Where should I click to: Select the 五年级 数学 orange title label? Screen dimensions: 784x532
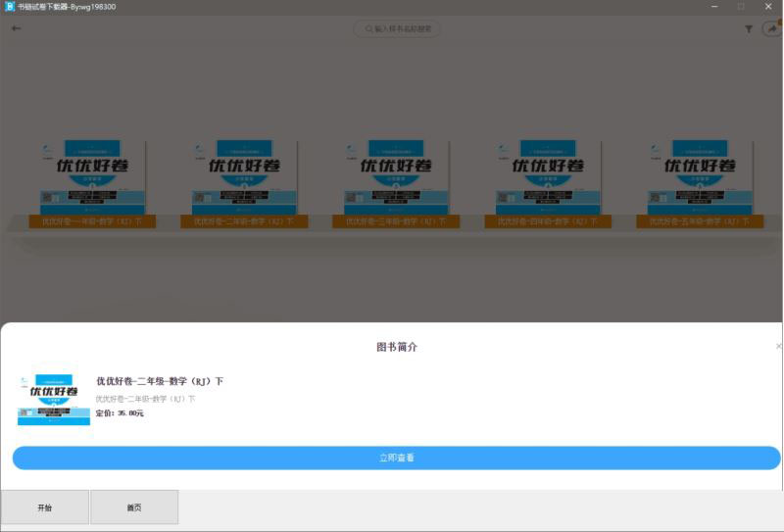click(700, 221)
